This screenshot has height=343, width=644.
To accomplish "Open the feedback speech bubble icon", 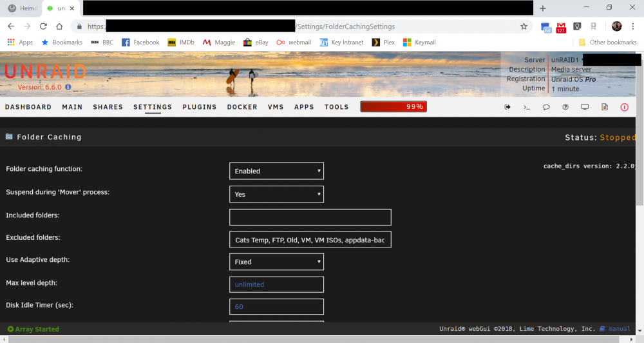I will coord(546,107).
